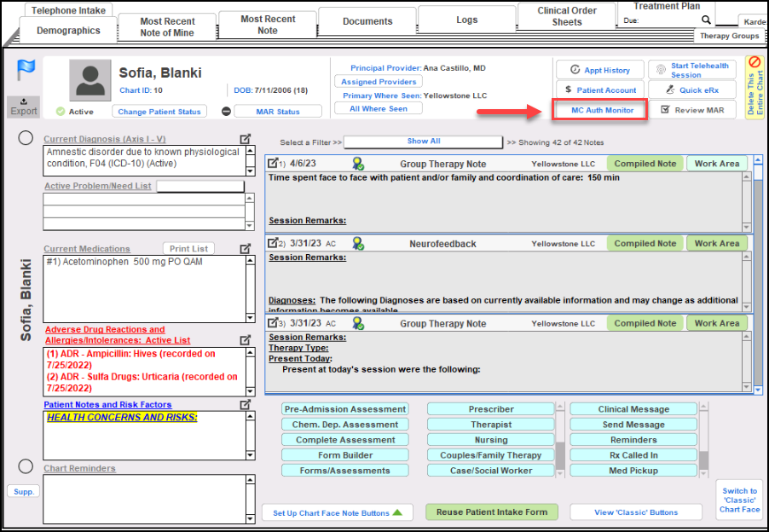Click Reuse Patient Intake Form button
Viewport: 769px width, 532px height.
492,512
